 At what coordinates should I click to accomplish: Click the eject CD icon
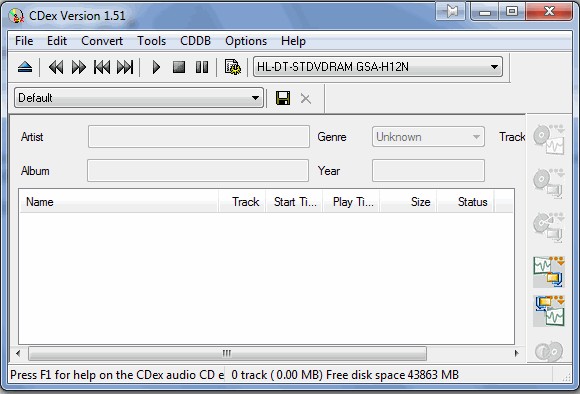pyautogui.click(x=25, y=67)
